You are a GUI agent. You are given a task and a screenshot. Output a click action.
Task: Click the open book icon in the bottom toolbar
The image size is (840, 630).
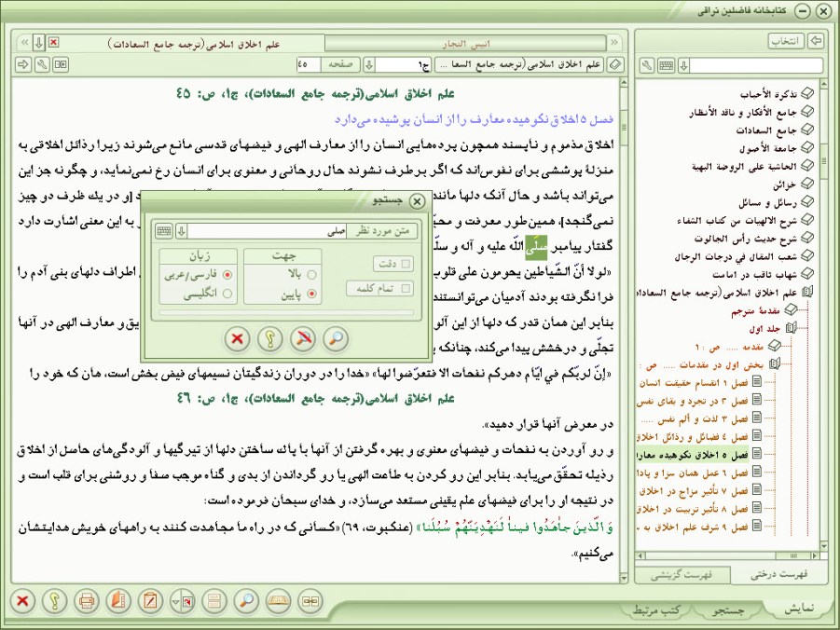(279, 600)
